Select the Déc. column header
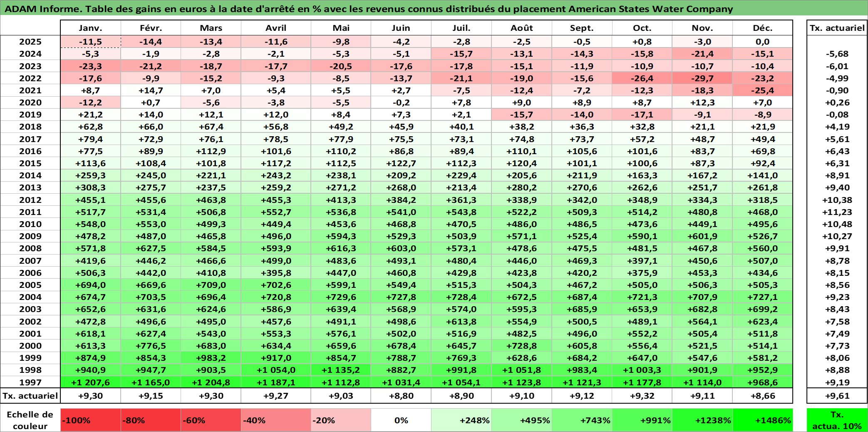 click(763, 28)
